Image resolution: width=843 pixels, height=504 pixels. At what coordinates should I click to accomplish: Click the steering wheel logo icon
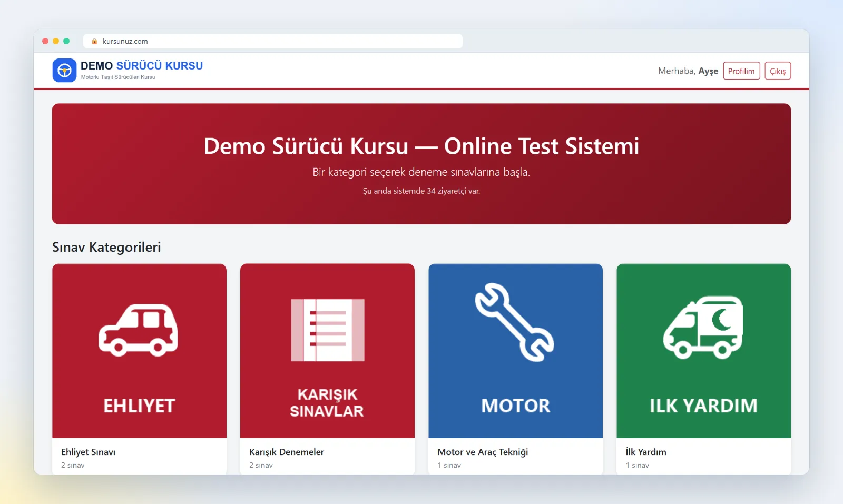[x=64, y=71]
